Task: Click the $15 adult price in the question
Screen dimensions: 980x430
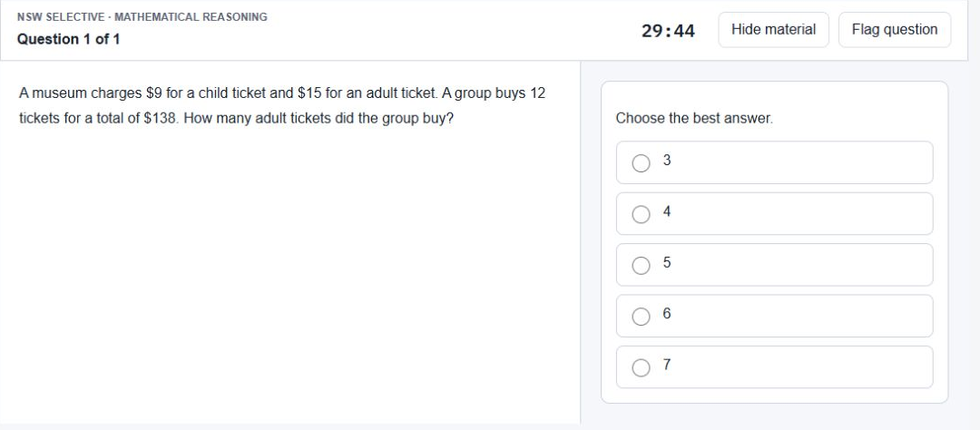Action: (x=310, y=93)
